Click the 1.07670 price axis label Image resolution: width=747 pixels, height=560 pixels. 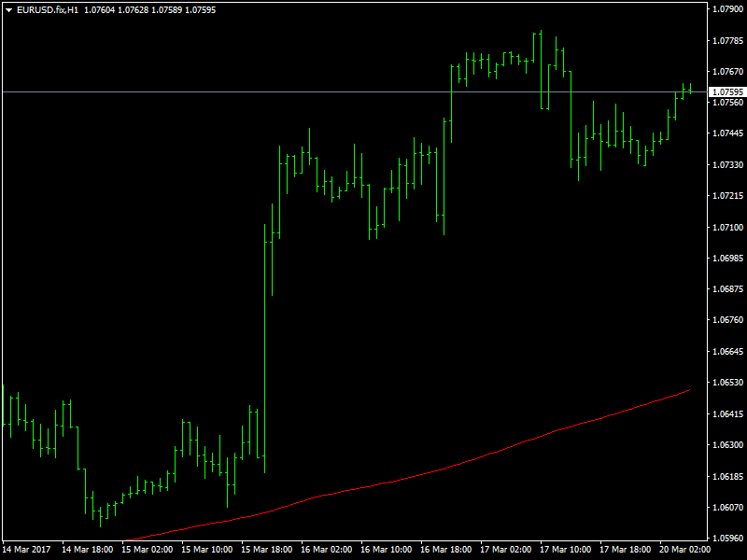coord(727,72)
